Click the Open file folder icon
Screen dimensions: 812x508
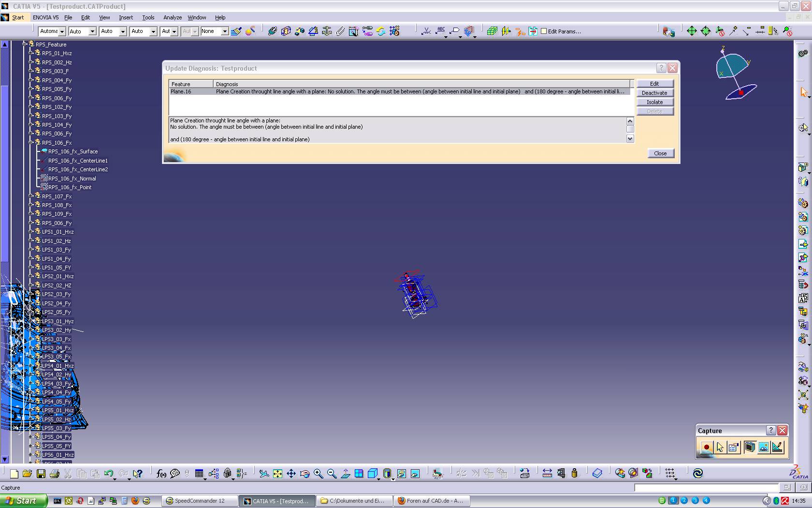click(x=27, y=474)
